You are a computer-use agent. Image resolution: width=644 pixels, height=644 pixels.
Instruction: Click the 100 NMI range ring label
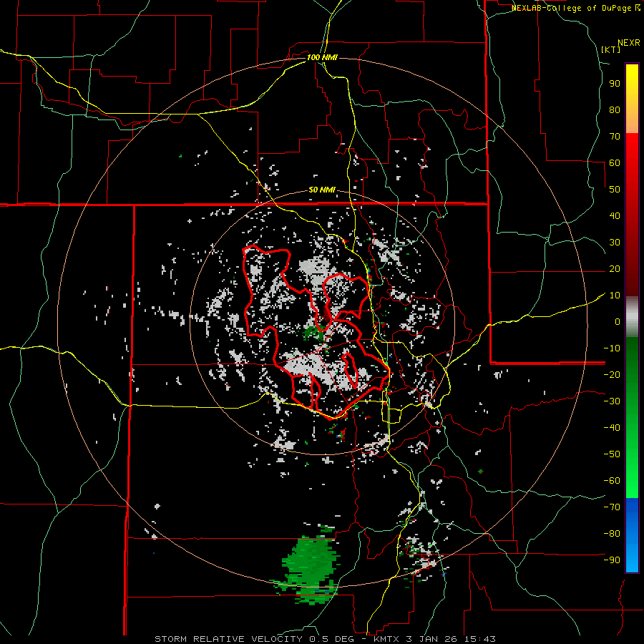pyautogui.click(x=322, y=57)
